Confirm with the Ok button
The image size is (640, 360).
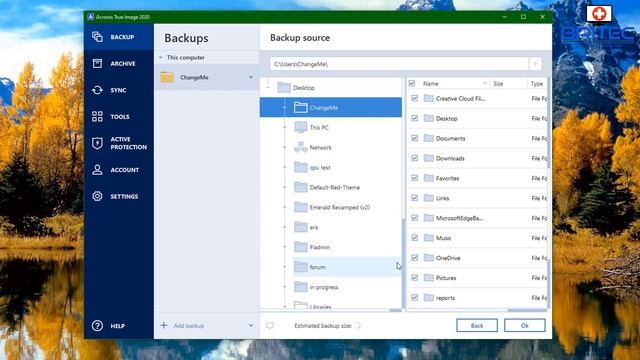(524, 325)
